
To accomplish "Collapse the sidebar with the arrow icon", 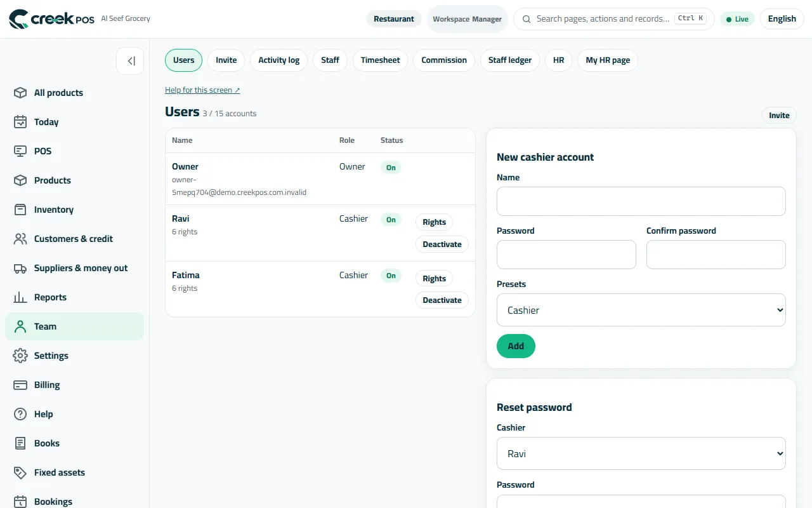I will pyautogui.click(x=130, y=61).
